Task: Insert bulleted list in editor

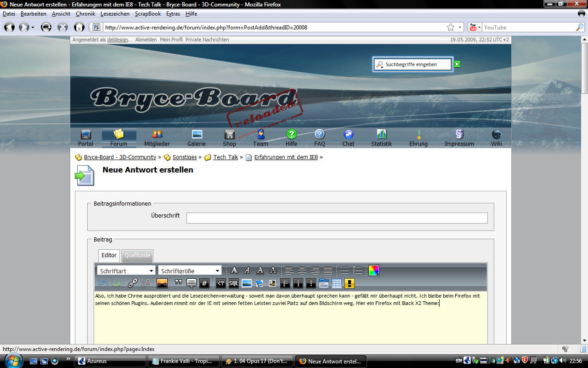Action: coord(345,270)
